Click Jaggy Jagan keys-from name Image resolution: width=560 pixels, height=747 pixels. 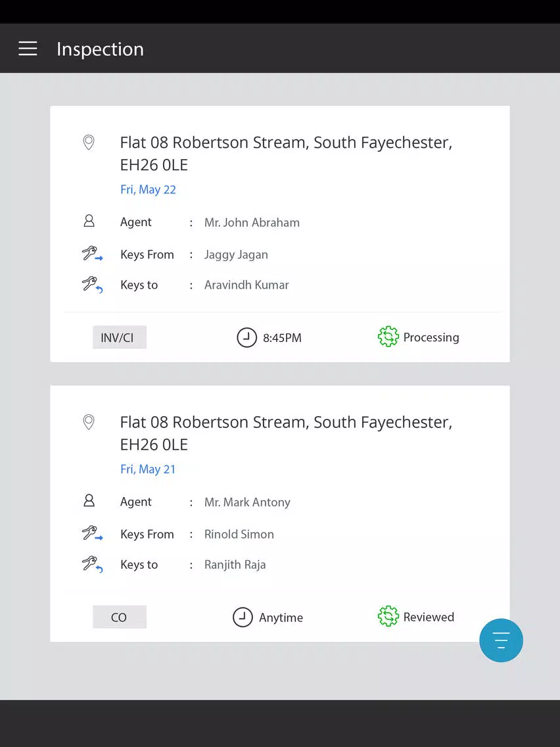click(236, 255)
